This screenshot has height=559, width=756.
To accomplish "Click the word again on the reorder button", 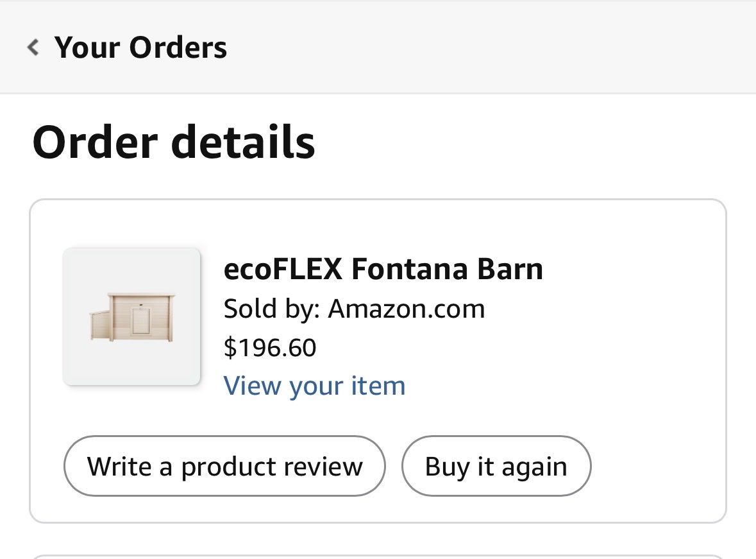I will click(x=534, y=467).
